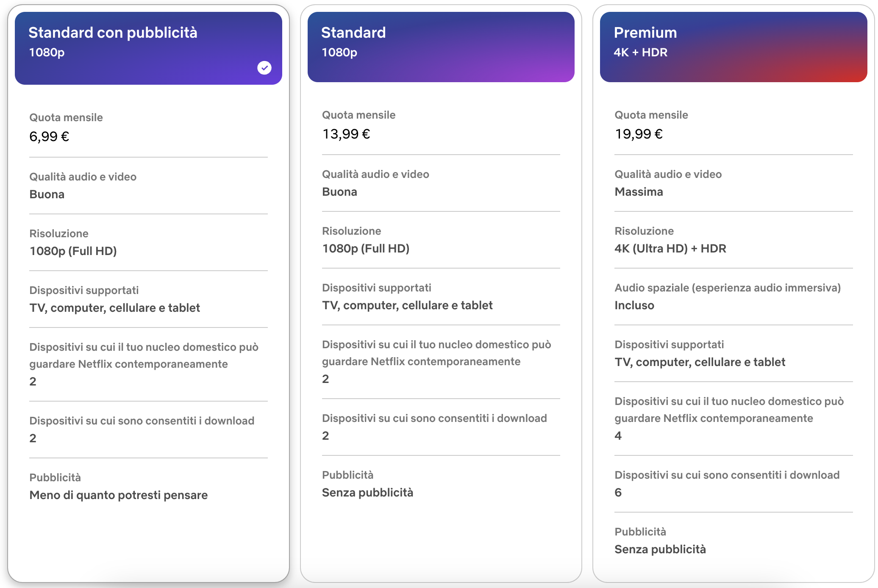Viewport: 878px width, 588px height.
Task: Click the Premium simultaneous devices value 4
Action: pyautogui.click(x=618, y=436)
